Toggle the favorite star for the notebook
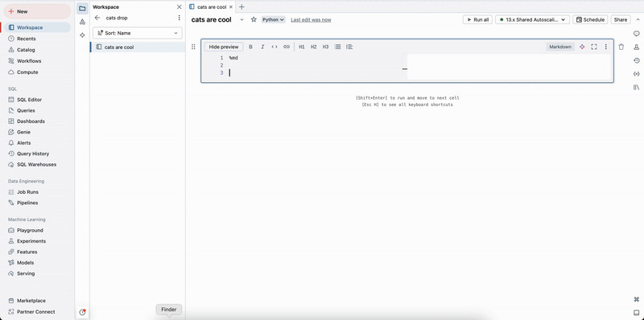This screenshot has width=644, height=320. (254, 19)
